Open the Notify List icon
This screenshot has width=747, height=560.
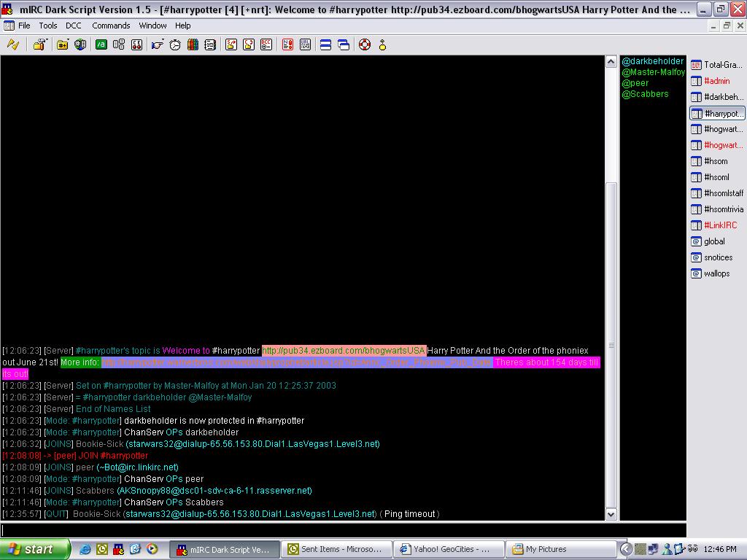(287, 45)
